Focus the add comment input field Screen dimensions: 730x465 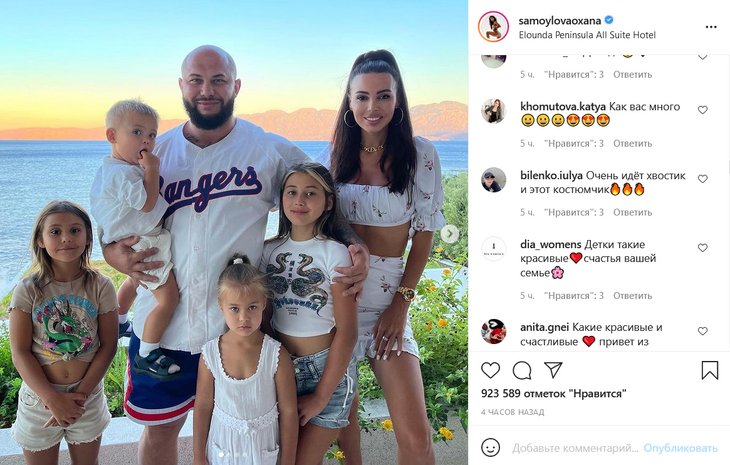(x=575, y=448)
